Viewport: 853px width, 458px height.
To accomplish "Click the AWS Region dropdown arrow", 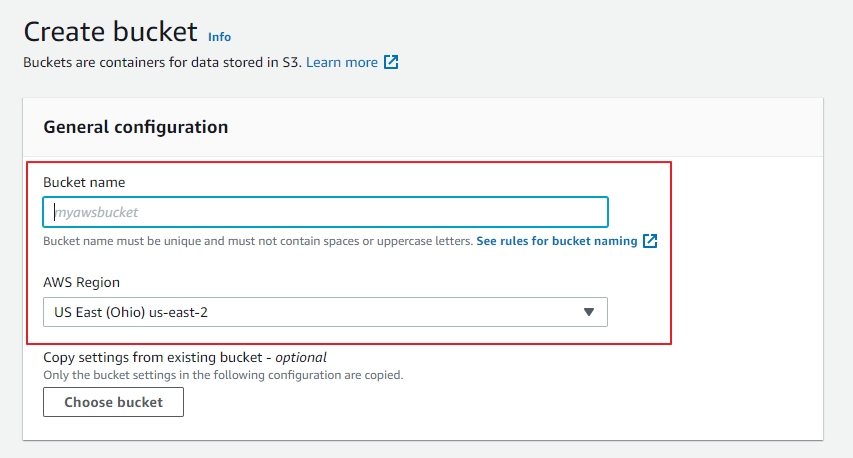I will coord(589,312).
